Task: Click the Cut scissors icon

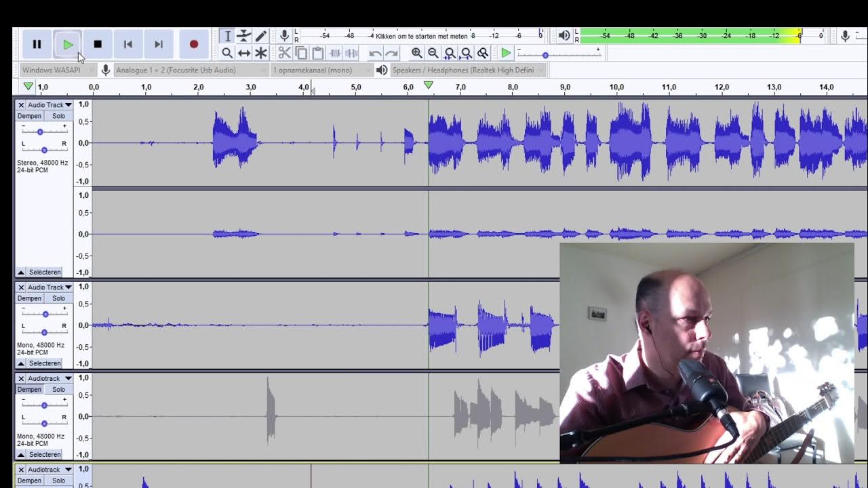Action: tap(284, 53)
